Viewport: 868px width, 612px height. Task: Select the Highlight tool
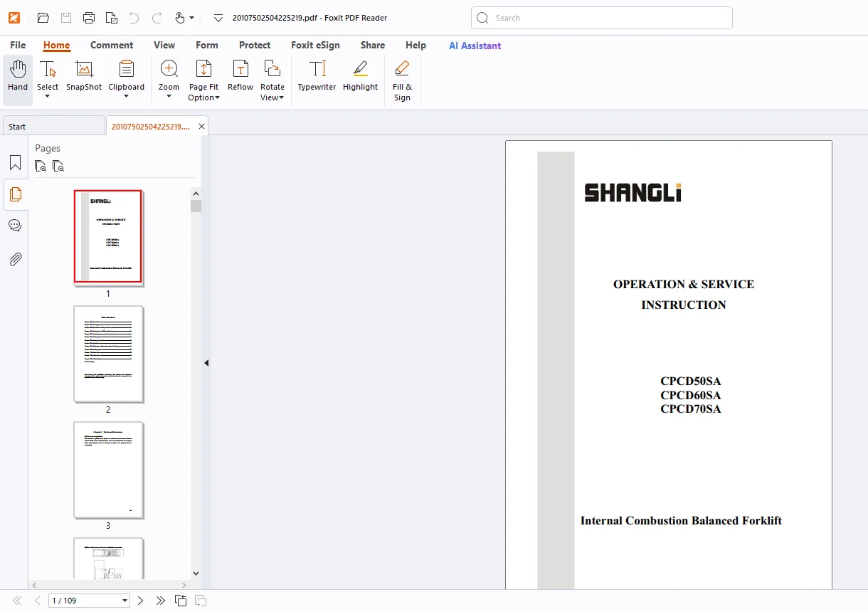click(360, 76)
